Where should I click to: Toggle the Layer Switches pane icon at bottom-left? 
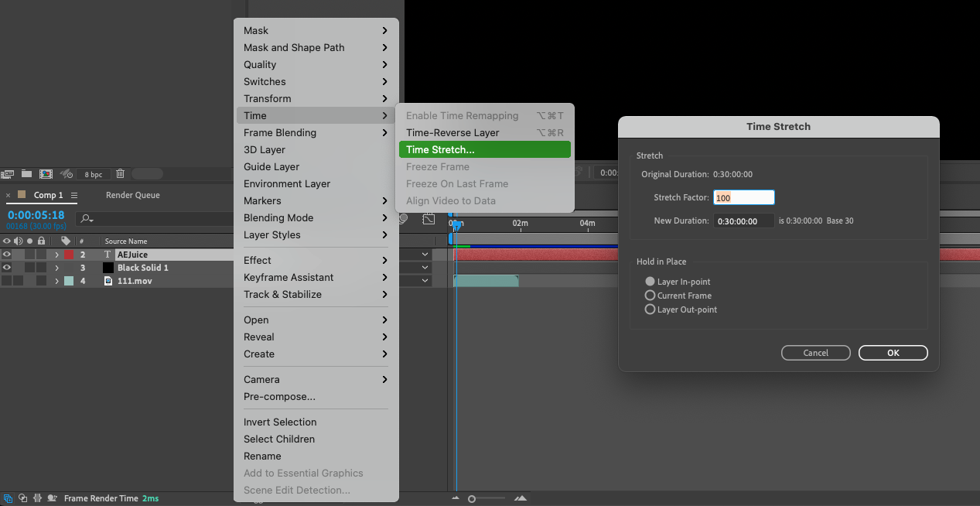pos(8,498)
